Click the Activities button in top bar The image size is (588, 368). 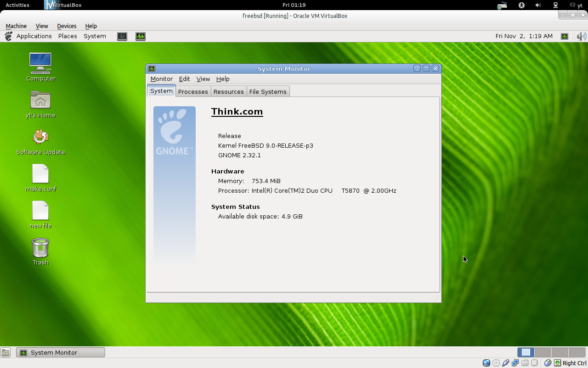coord(17,5)
